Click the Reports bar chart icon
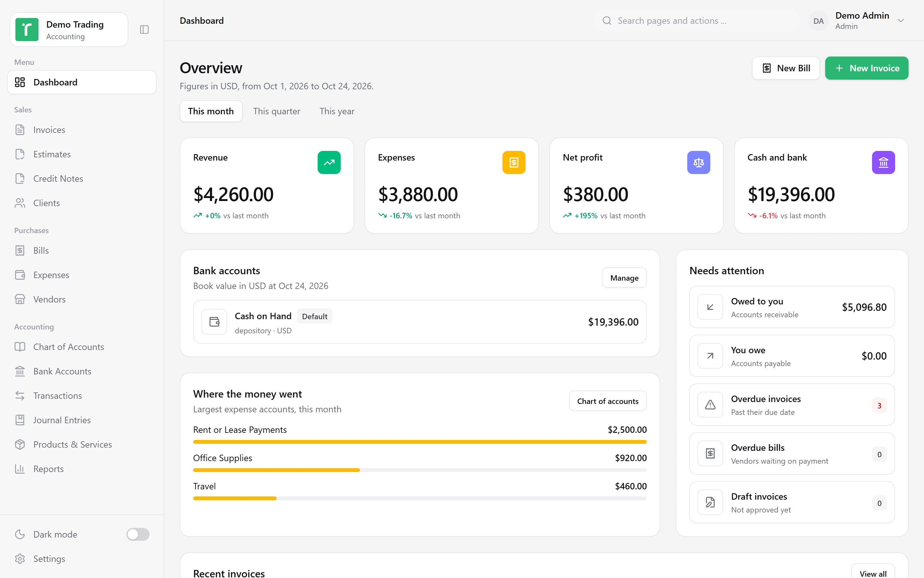The height and width of the screenshot is (578, 924). pos(20,469)
